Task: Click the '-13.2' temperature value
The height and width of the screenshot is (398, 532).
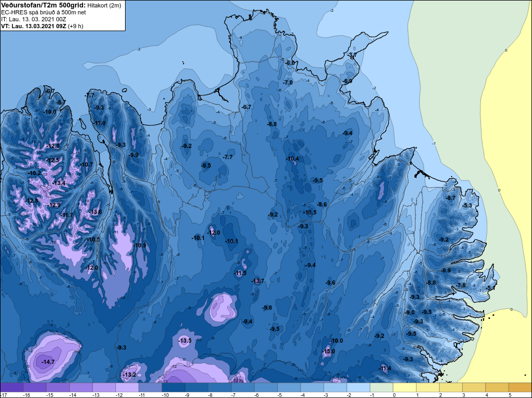Action: (130, 375)
